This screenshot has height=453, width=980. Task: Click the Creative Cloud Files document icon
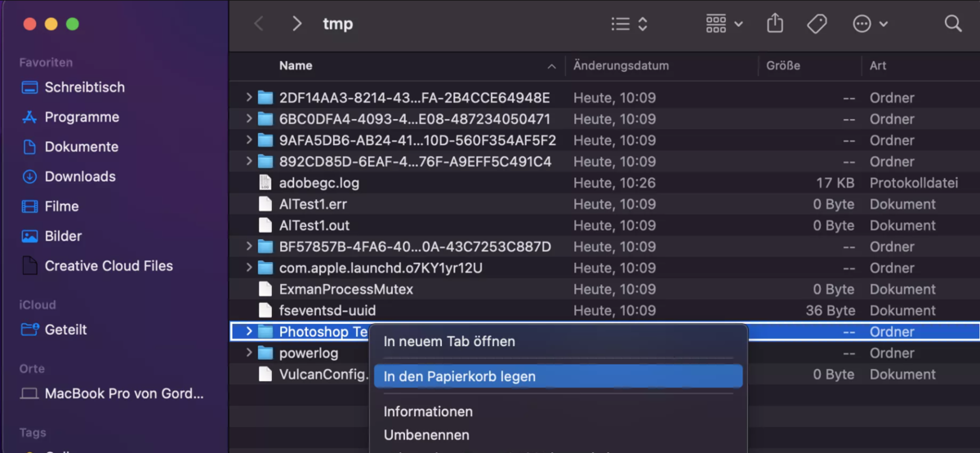[30, 265]
